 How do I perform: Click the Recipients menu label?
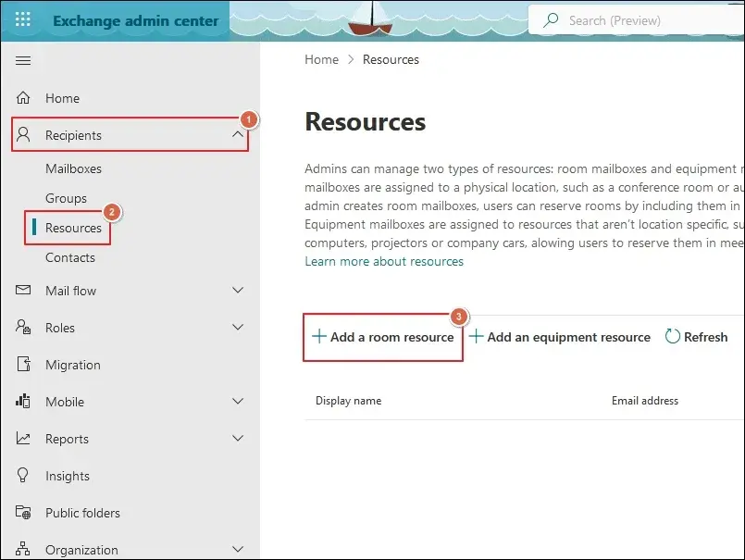click(x=73, y=135)
